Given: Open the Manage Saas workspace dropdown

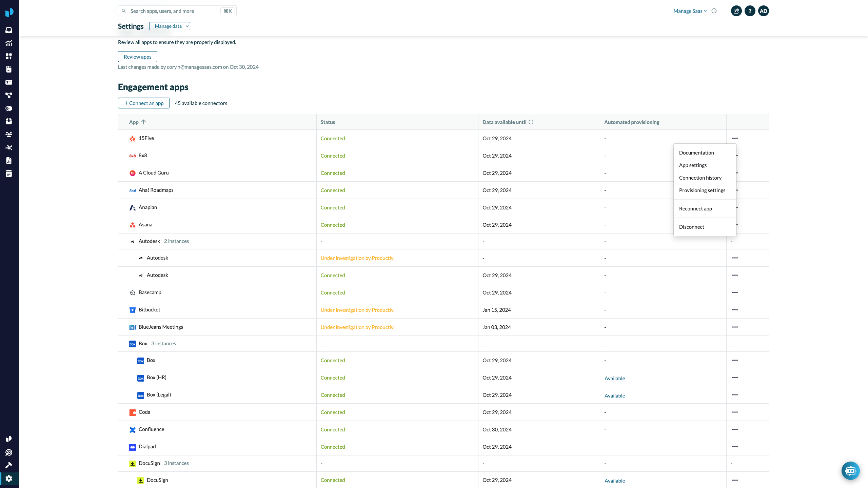Looking at the screenshot, I should [690, 11].
